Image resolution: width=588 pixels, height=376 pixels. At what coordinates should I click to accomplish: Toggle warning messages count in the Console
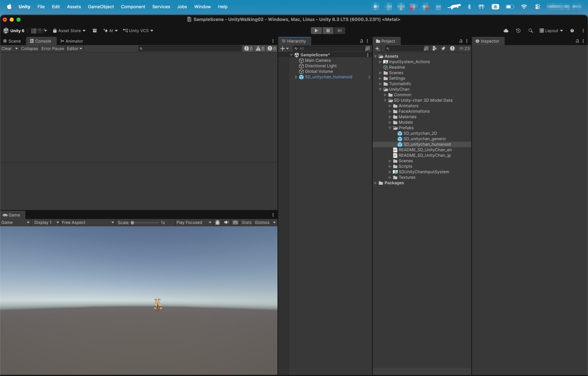click(260, 48)
